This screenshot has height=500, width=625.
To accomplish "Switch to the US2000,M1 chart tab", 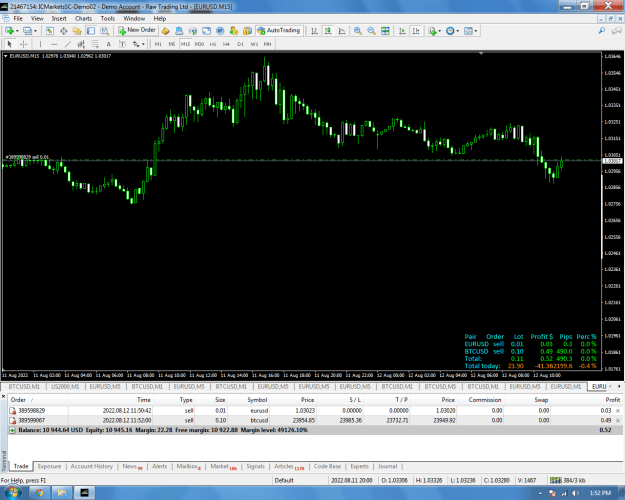I will tap(65, 386).
